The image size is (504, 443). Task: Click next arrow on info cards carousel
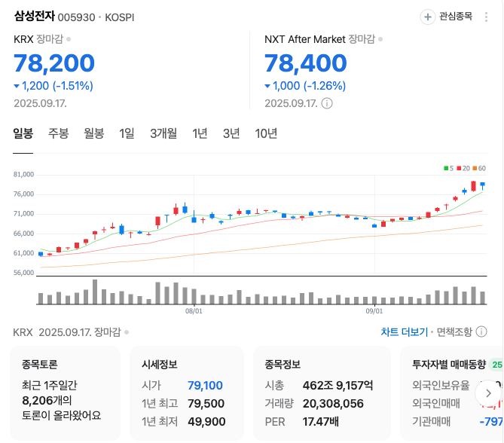tap(488, 393)
